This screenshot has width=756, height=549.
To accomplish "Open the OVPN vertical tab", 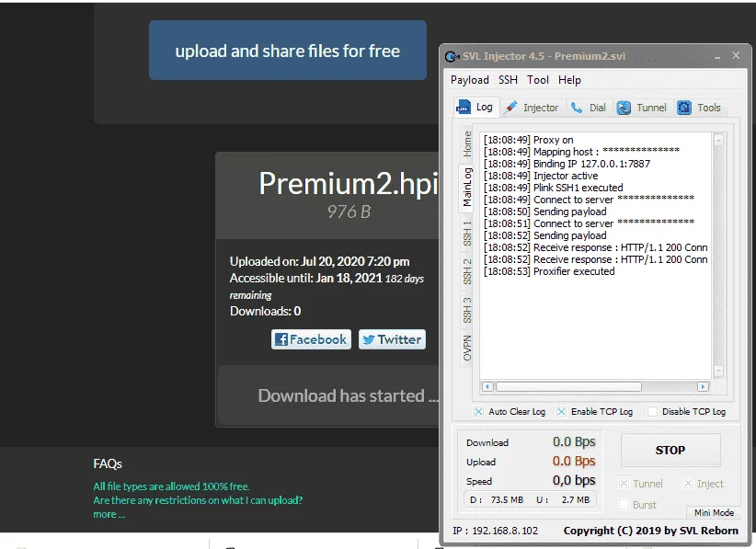I will tap(467, 348).
